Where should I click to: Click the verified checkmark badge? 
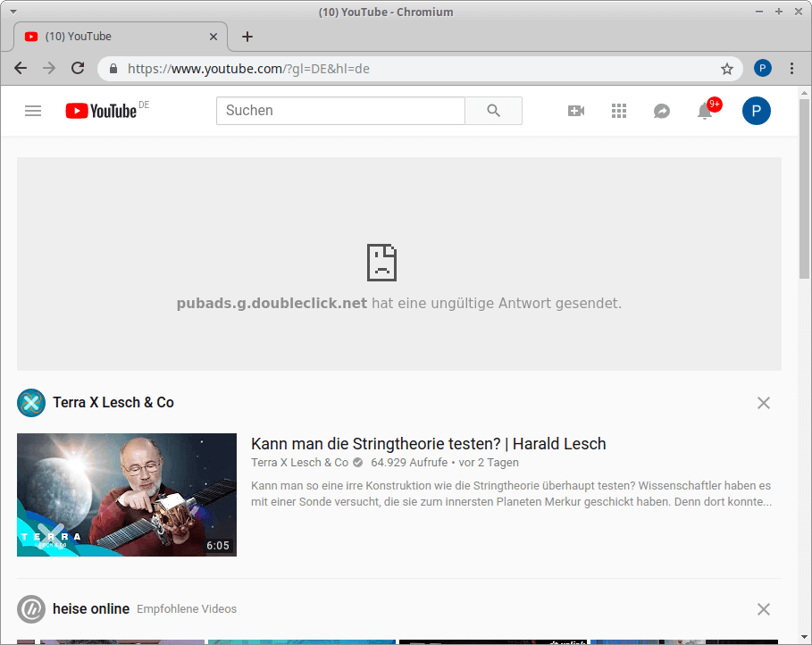pos(358,463)
